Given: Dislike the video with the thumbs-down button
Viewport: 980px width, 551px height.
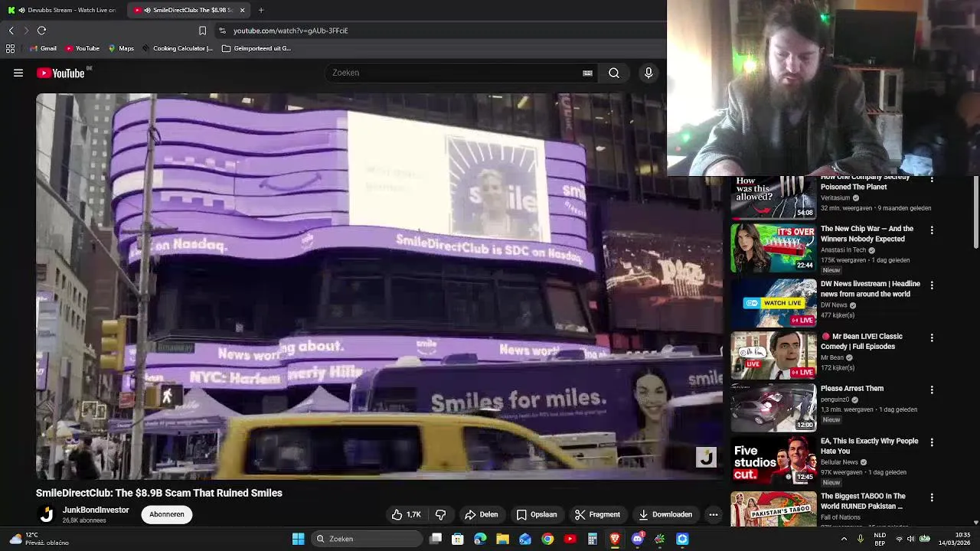Looking at the screenshot, I should [440, 514].
